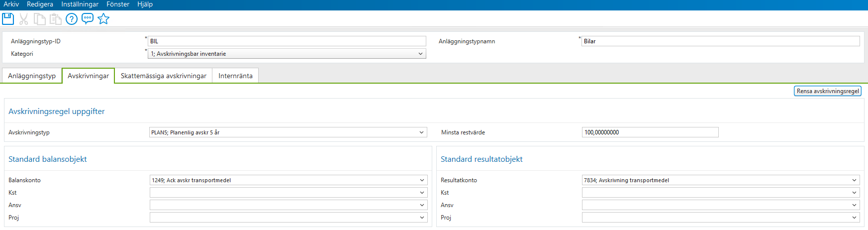Open the Arkiv menu
Viewport: 868px width, 230px height.
coord(11,4)
